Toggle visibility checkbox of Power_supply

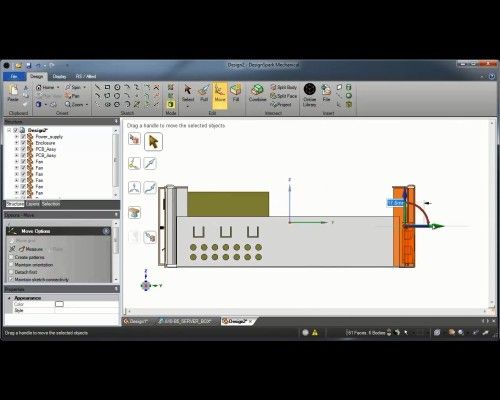[23, 137]
